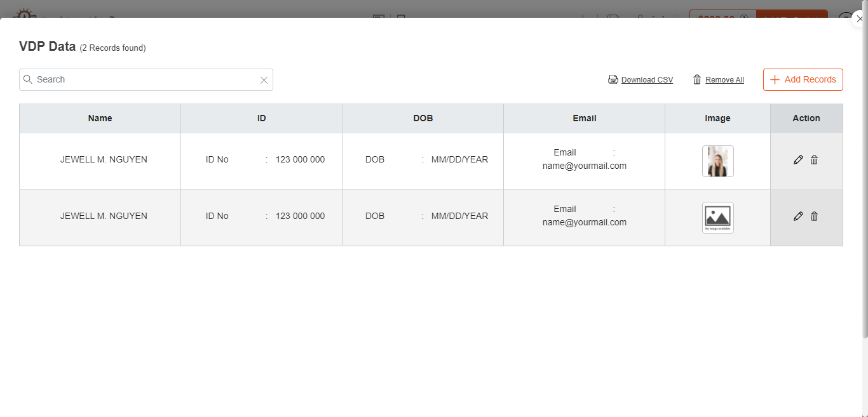
Task: Click the Email column header
Action: click(x=584, y=118)
